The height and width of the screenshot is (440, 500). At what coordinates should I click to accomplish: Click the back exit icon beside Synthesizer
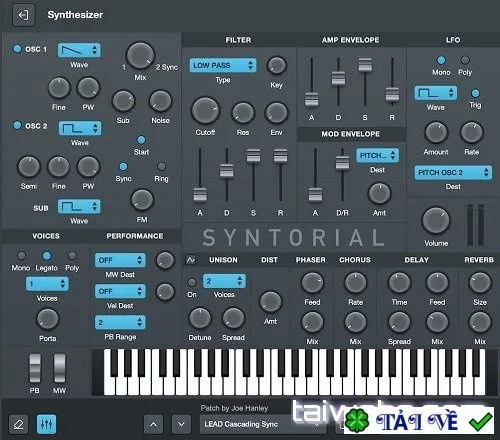[x=23, y=15]
